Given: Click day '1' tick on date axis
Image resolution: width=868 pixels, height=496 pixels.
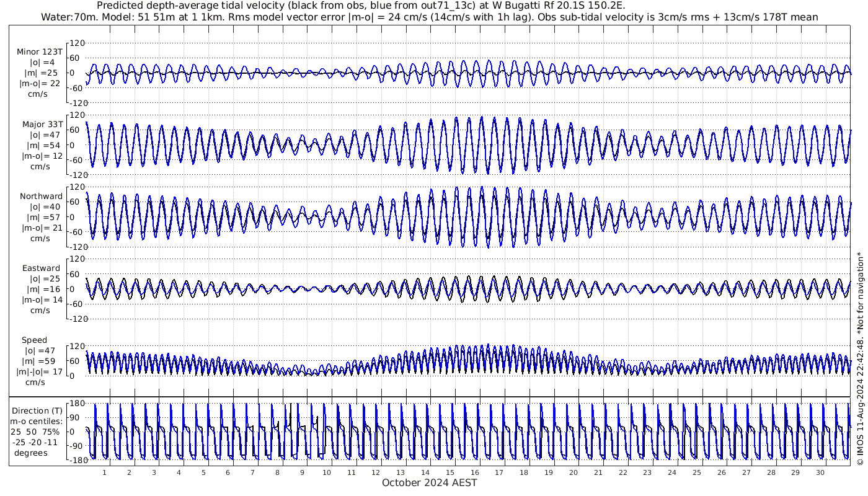Looking at the screenshot, I should point(104,472).
